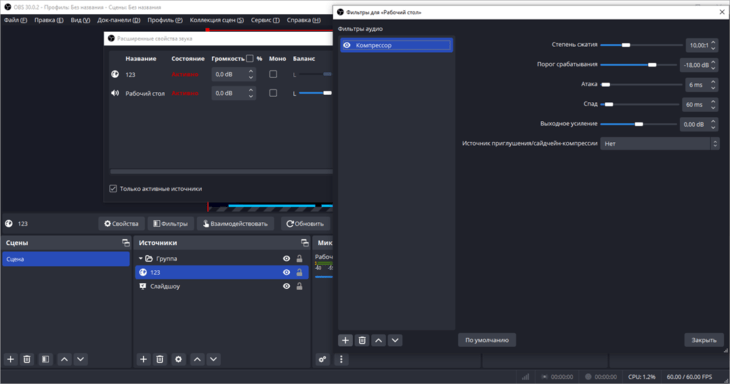Open the Файл menu
730x384 pixels.
[x=15, y=20]
